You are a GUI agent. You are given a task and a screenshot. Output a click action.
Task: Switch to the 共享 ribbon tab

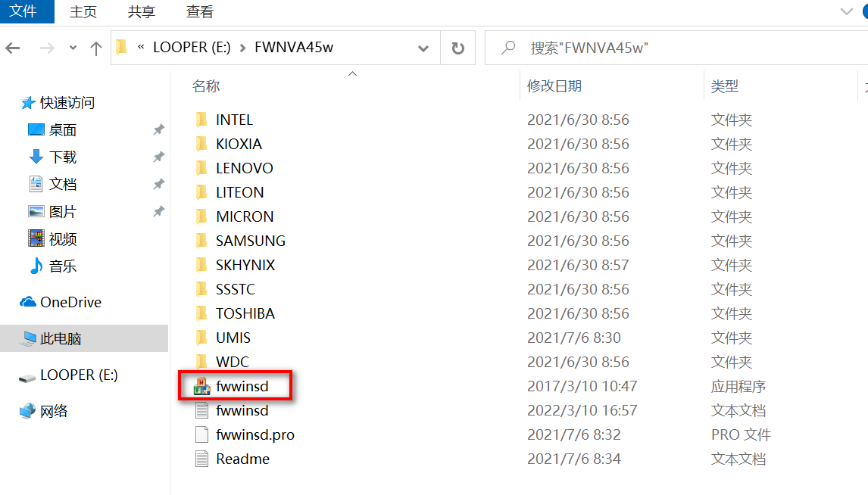(141, 11)
